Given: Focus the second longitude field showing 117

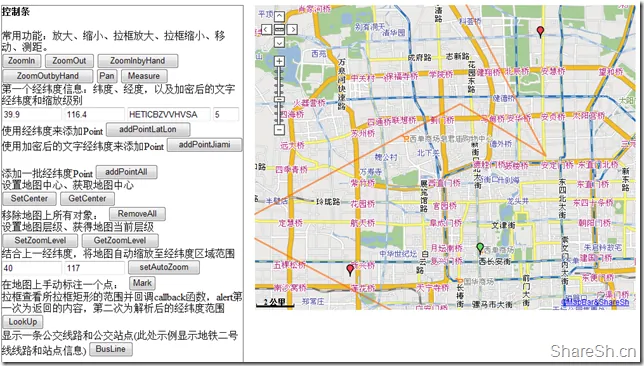Looking at the screenshot, I should coord(94,268).
